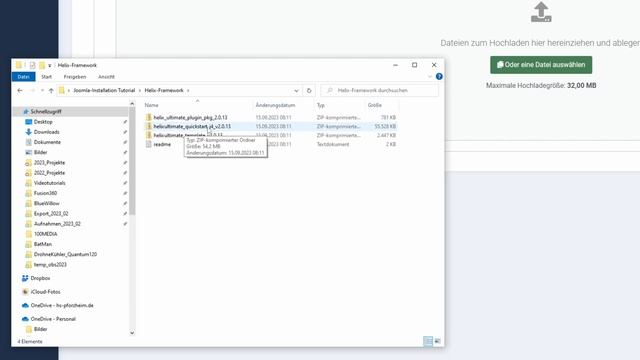
Task: Open 2022_Projekte folder in sidebar
Action: 49,173
